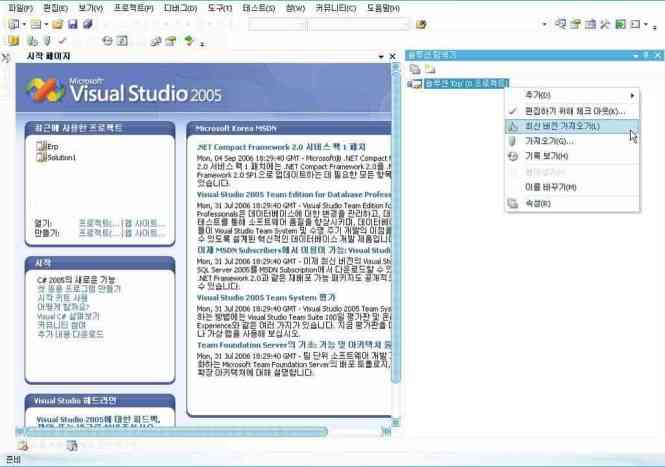Choose 가져오기(G)... in context menu
665x467 pixels.
point(572,141)
